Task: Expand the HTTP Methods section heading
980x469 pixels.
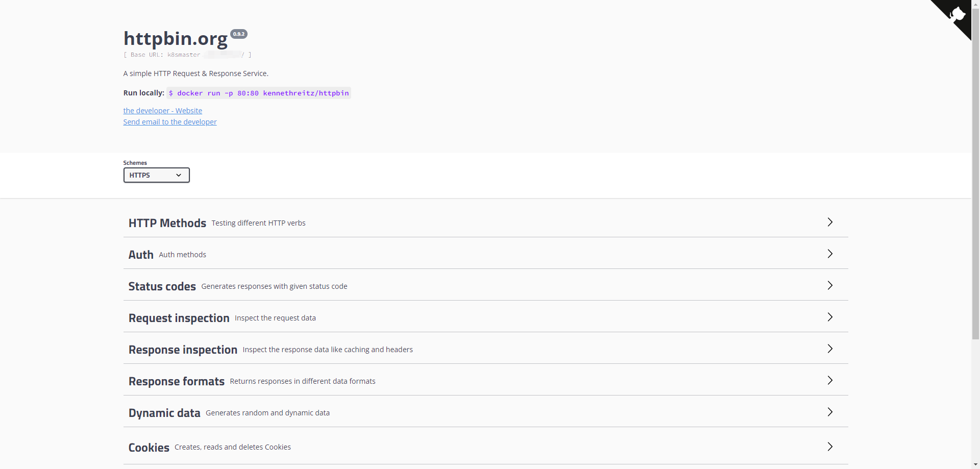Action: point(167,223)
